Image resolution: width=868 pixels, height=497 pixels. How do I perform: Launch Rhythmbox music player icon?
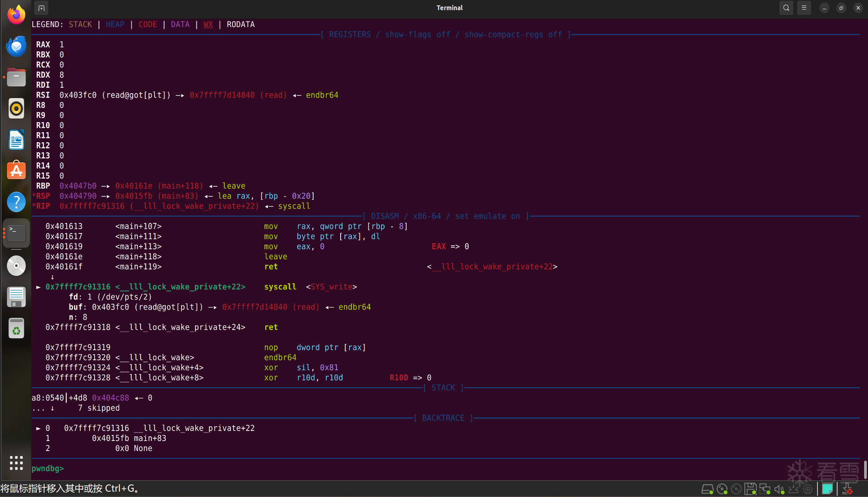[16, 109]
